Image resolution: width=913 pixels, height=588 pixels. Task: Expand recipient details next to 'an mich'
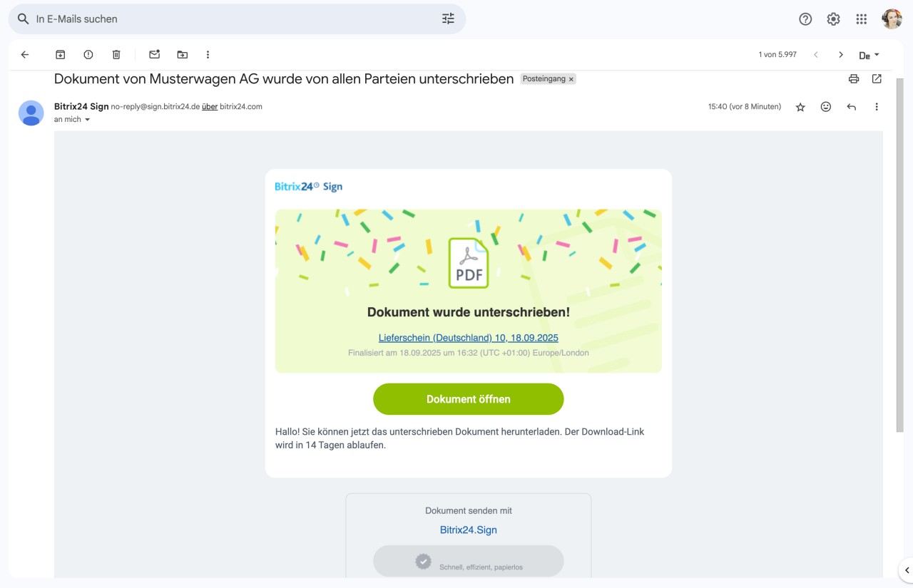pyautogui.click(x=88, y=120)
